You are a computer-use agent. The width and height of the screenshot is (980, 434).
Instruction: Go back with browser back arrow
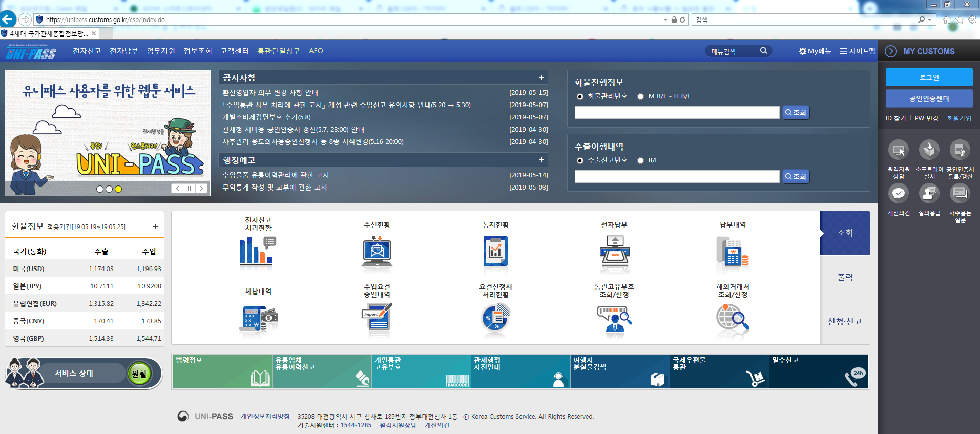click(x=8, y=19)
